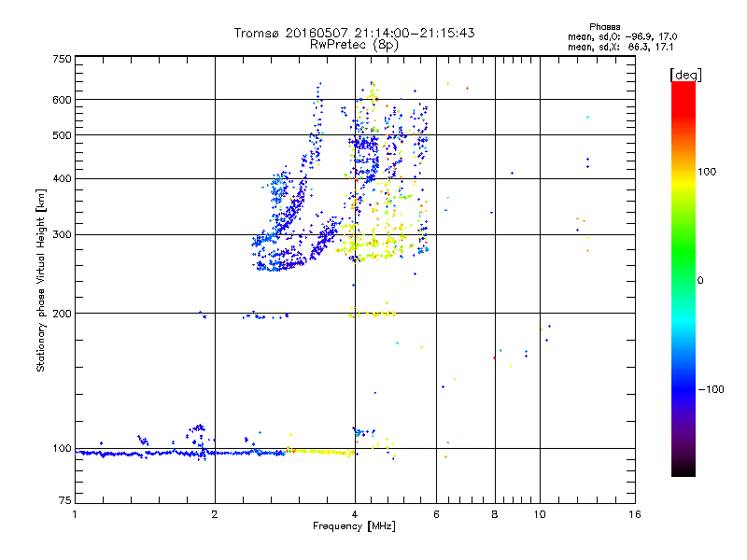Image resolution: width=747 pixels, height=560 pixels.
Task: Click the x-axis tick label '2'
Action: pos(215,514)
